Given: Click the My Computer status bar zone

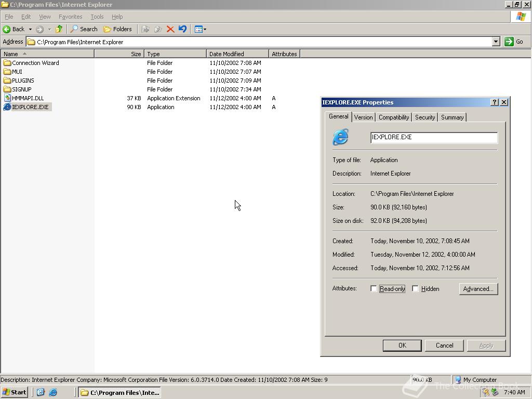Looking at the screenshot, I should [491, 380].
